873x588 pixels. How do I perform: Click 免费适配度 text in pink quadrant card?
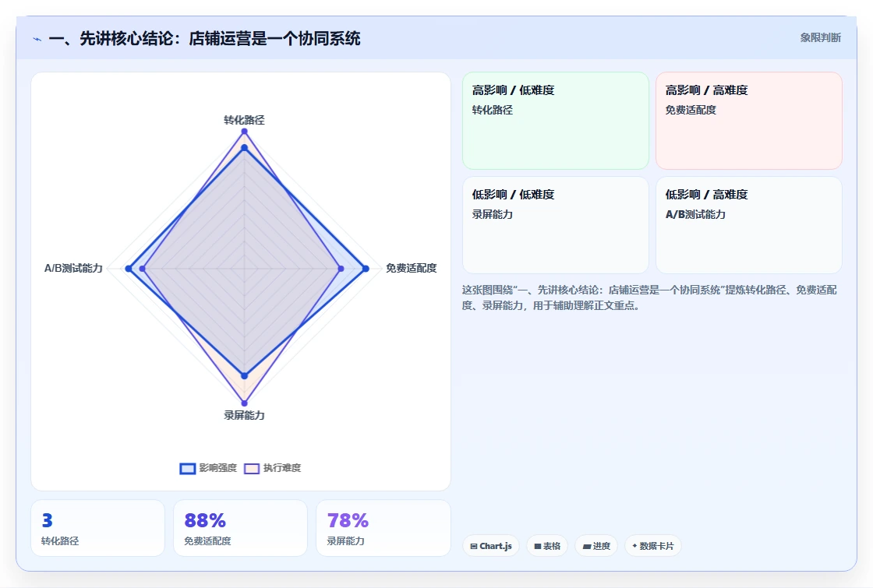691,110
